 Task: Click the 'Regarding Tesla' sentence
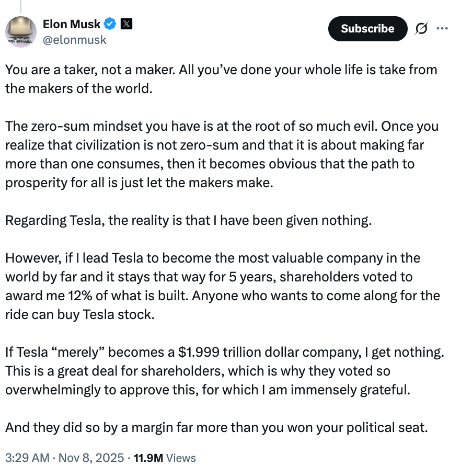(188, 220)
